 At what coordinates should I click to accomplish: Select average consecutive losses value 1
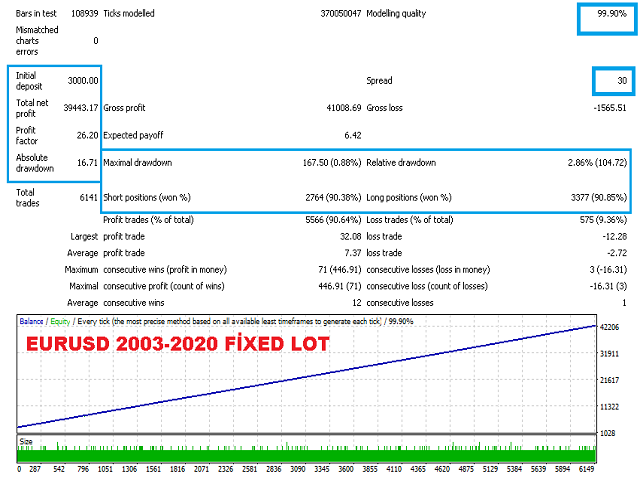(x=624, y=303)
